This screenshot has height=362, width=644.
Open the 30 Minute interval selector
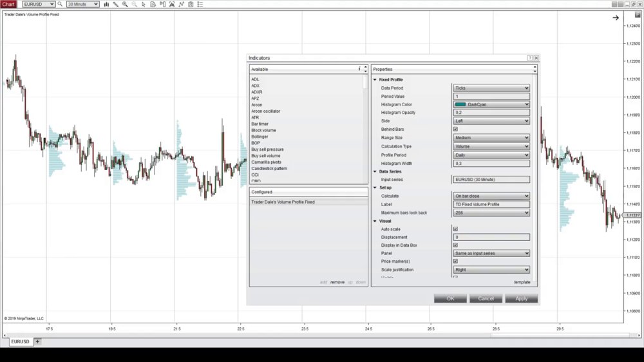pyautogui.click(x=82, y=4)
